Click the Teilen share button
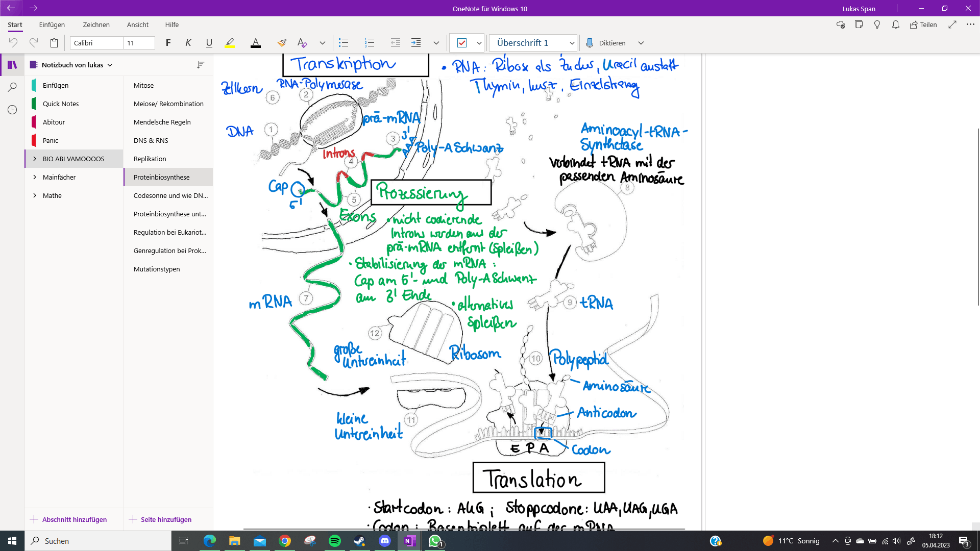980x551 pixels. click(923, 24)
